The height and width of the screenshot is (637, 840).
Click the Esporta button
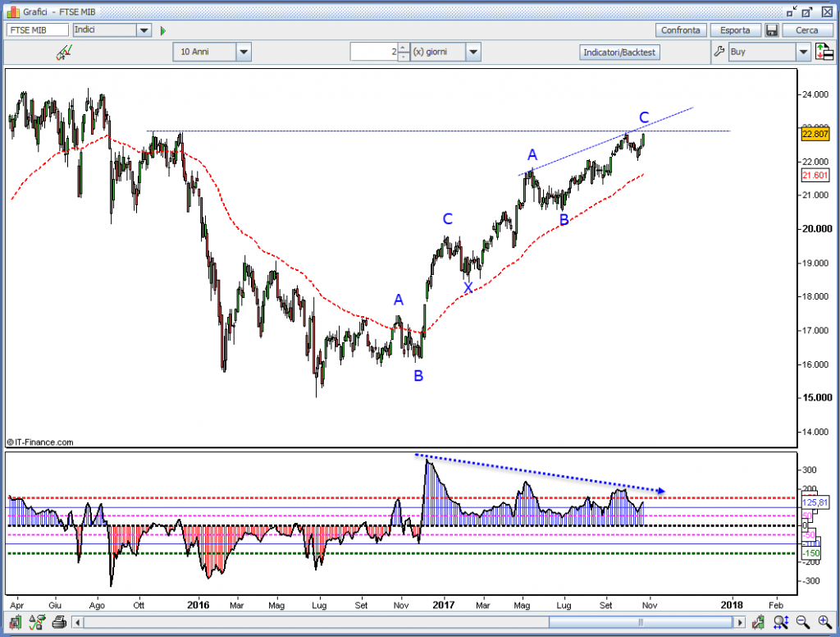pos(734,30)
